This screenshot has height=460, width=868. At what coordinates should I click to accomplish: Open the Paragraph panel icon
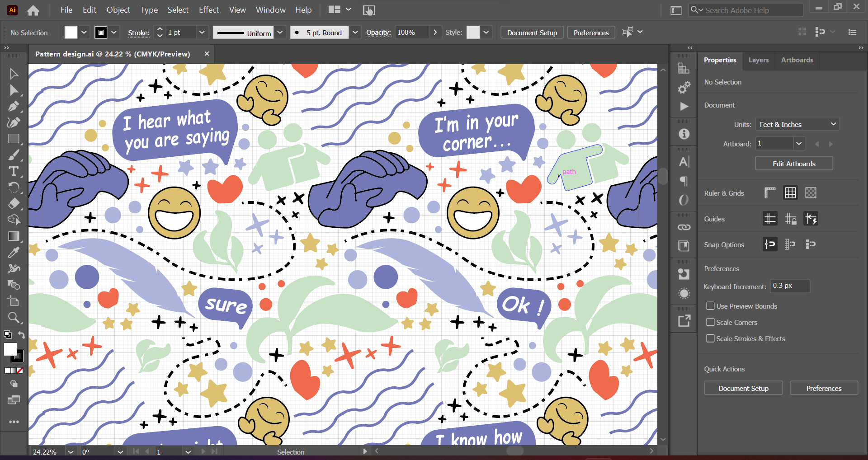coord(683,181)
